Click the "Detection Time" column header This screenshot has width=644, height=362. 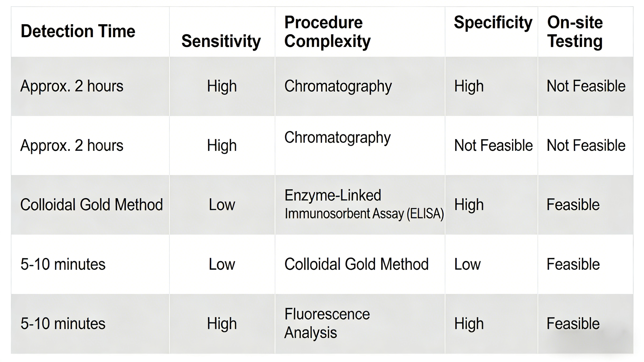(78, 31)
